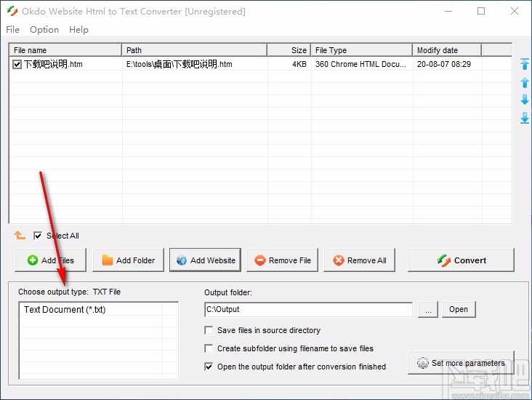Click the 360 Chrome HTML Docu... cell
532x400 pixels.
pyautogui.click(x=360, y=64)
